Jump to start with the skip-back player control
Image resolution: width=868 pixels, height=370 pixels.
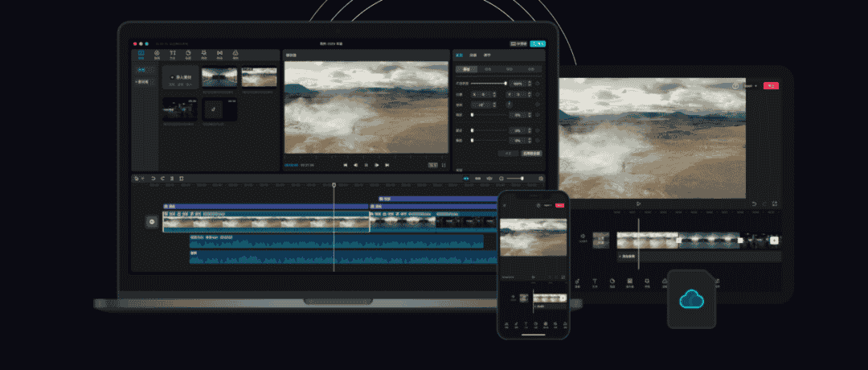(346, 165)
